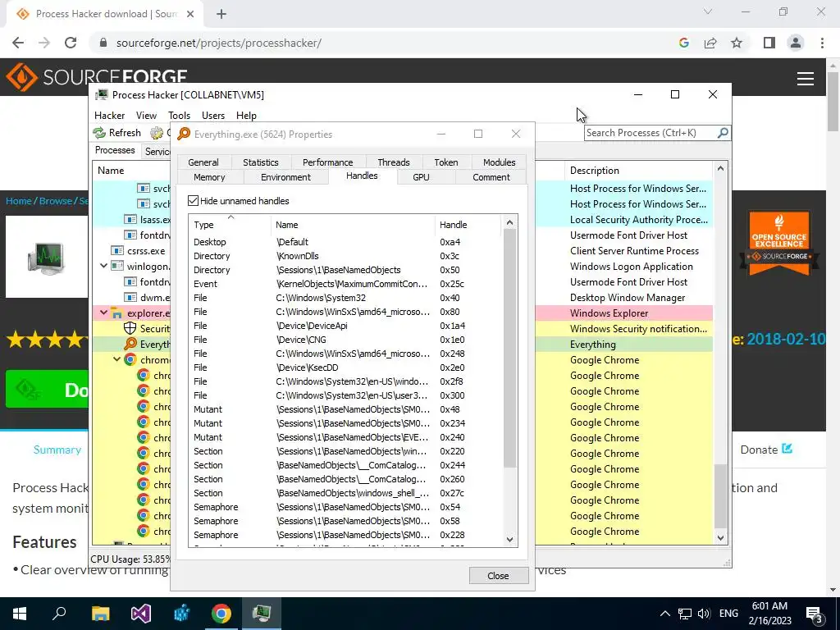Open the Chrome tab search chevron
Screen dimensions: 840x630
tap(708, 11)
